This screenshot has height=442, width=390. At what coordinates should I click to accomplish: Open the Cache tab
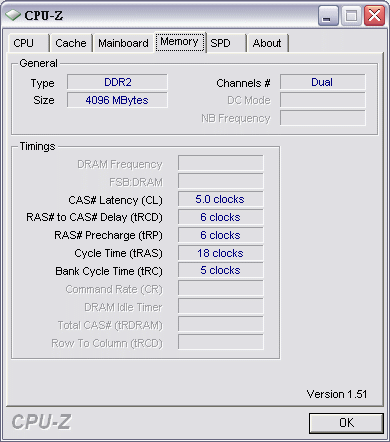pos(71,43)
